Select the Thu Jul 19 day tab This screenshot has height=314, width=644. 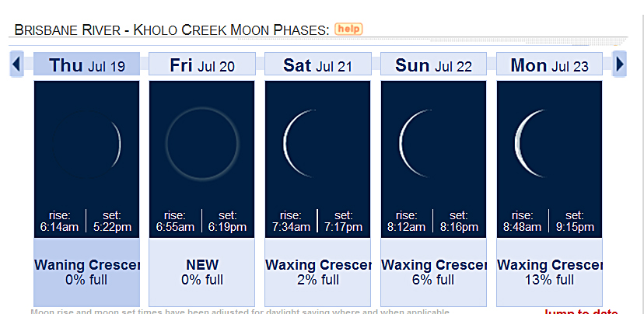(x=87, y=65)
